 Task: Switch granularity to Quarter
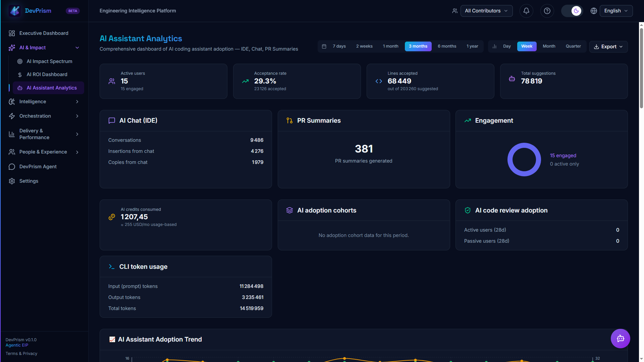click(x=573, y=46)
